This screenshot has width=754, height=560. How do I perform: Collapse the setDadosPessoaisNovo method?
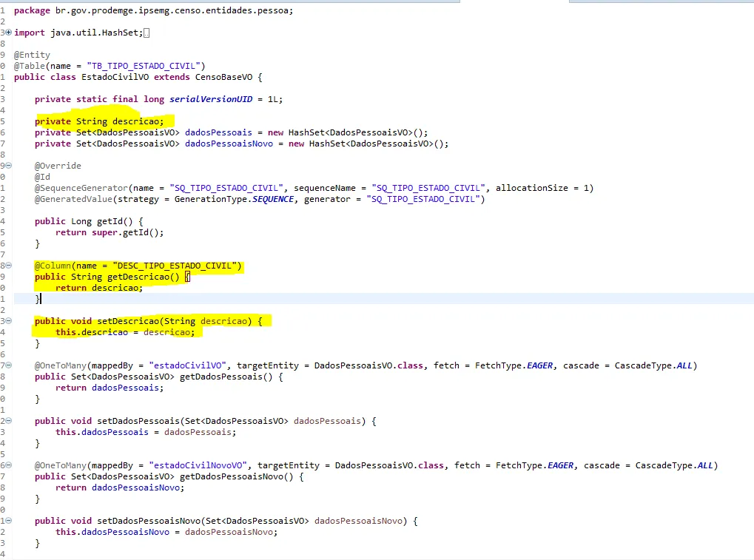click(9, 521)
